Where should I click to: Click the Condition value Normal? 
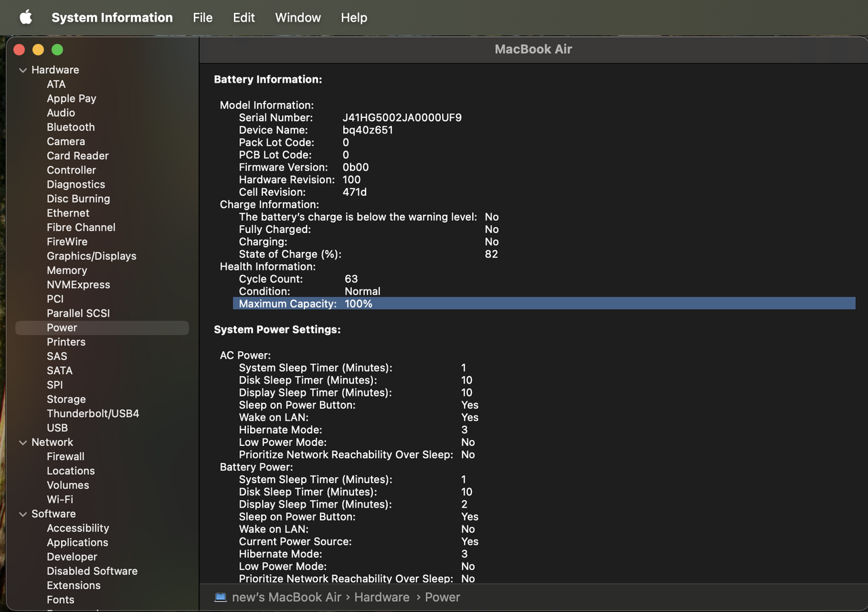pyautogui.click(x=363, y=291)
